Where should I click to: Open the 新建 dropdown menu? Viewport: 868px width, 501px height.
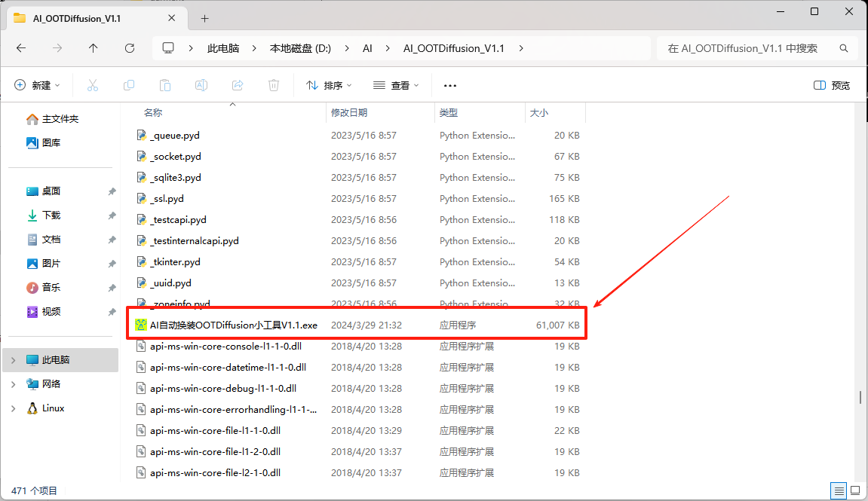coord(38,86)
